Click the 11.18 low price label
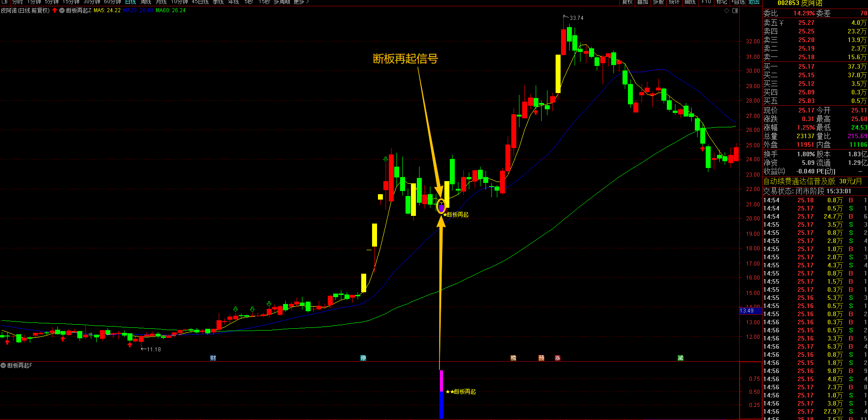 click(x=154, y=349)
